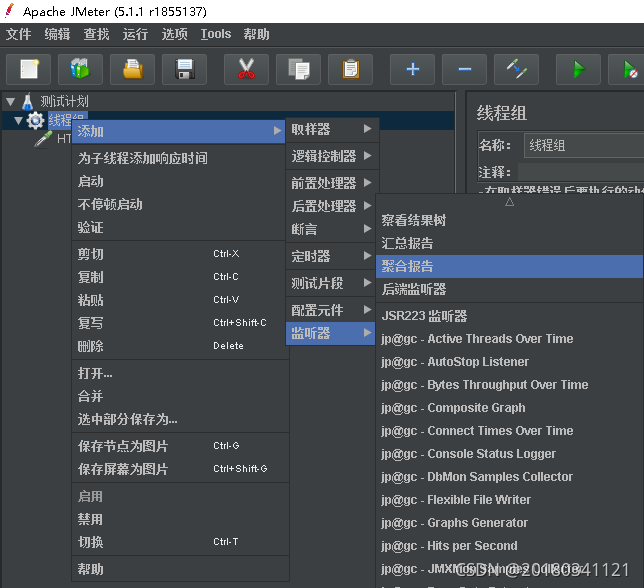Click the thread group gear icon
Viewport: 644px width, 588px height.
(35, 120)
